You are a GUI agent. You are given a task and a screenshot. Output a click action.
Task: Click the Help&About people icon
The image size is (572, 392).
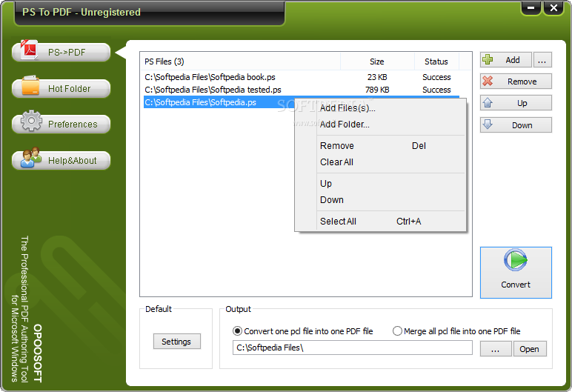click(30, 157)
